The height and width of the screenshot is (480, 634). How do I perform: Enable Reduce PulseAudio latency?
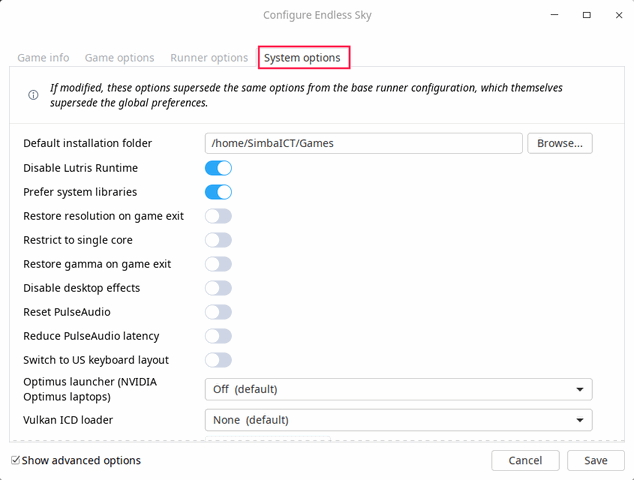[218, 336]
